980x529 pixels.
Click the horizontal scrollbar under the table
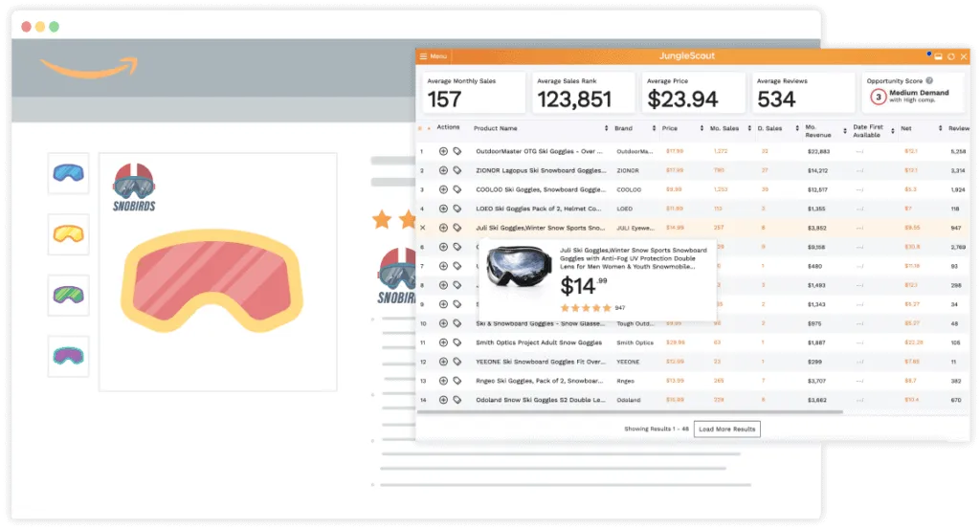pos(630,412)
